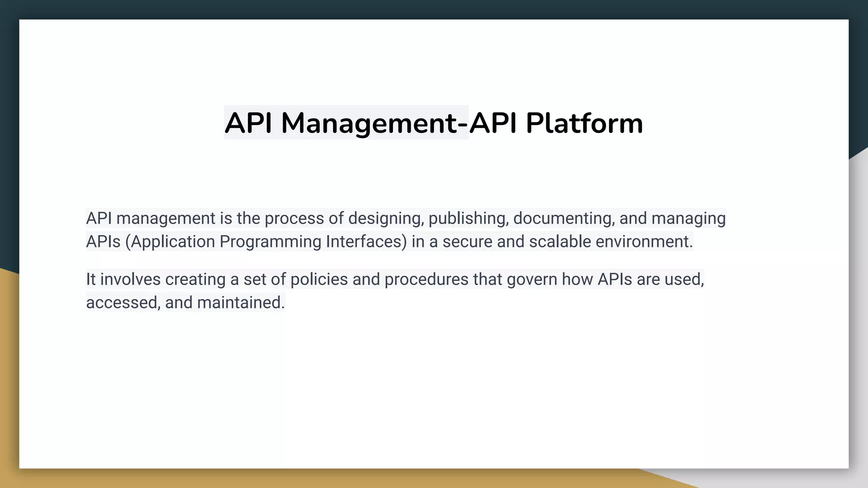Click the word 'govern' in the second paragraph
Screen dimensions: 868x488
point(531,280)
